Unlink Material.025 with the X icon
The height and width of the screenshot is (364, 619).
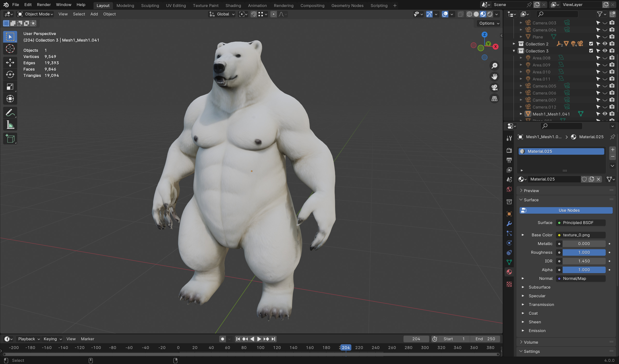[x=599, y=179]
